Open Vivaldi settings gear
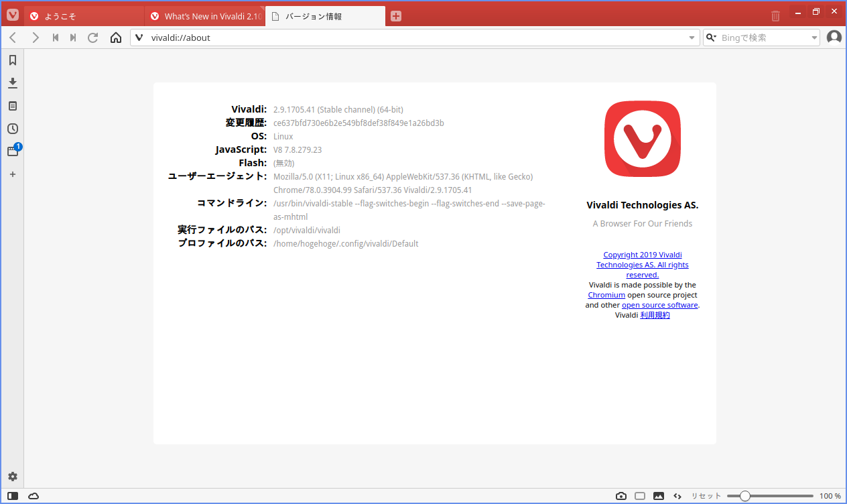The image size is (847, 504). [x=12, y=477]
